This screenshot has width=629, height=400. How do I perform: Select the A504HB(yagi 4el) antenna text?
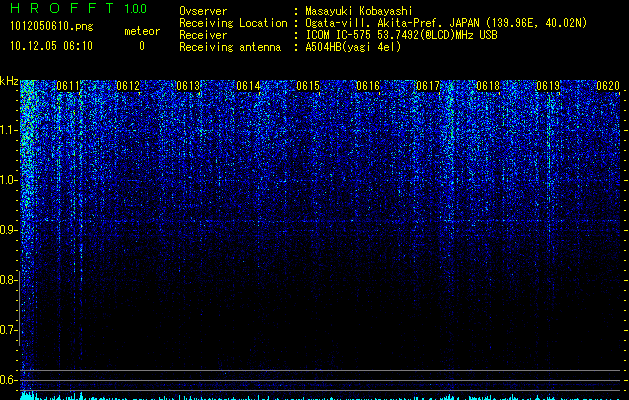tap(353, 47)
